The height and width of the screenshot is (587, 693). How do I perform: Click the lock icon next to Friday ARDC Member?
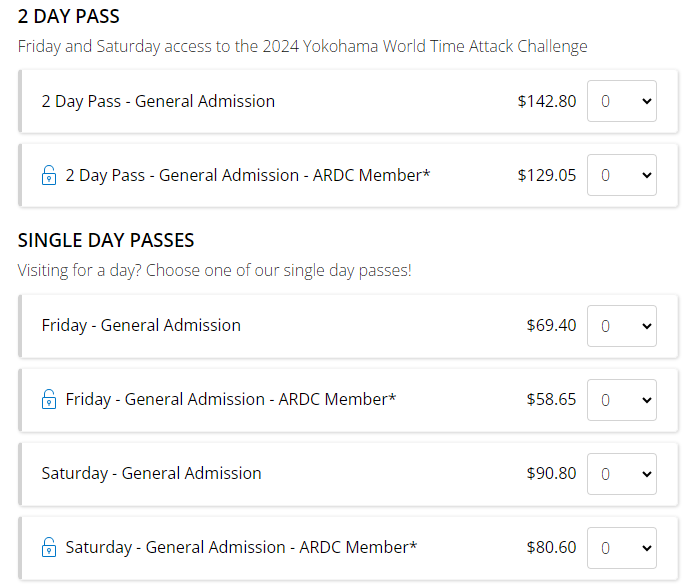(48, 400)
